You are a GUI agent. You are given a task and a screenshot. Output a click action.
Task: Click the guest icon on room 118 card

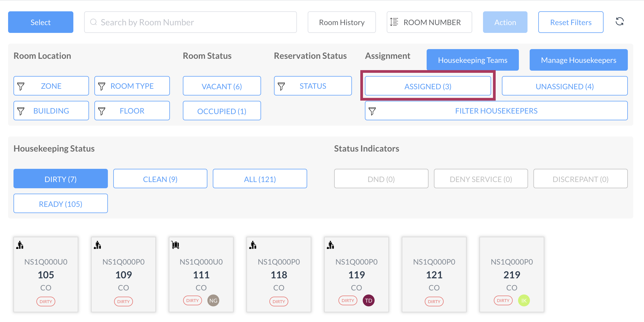pos(253,245)
